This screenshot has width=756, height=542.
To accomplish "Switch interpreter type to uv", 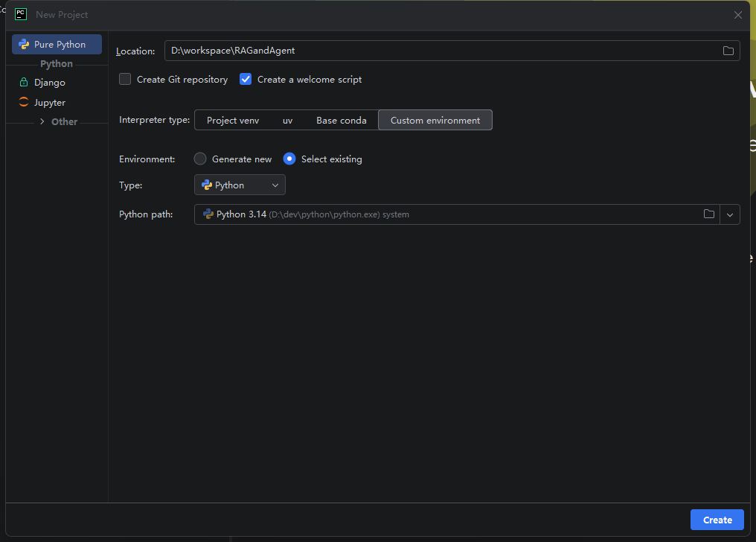I will coord(287,120).
